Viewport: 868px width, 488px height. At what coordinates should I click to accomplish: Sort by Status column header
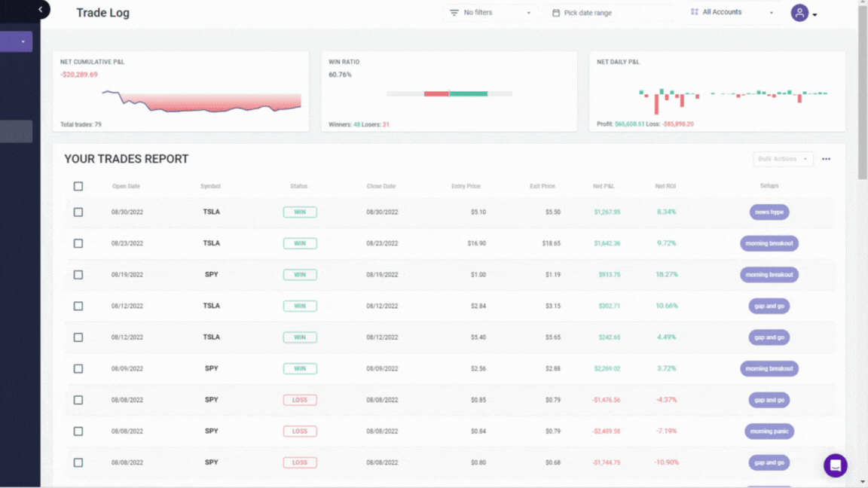coord(299,187)
